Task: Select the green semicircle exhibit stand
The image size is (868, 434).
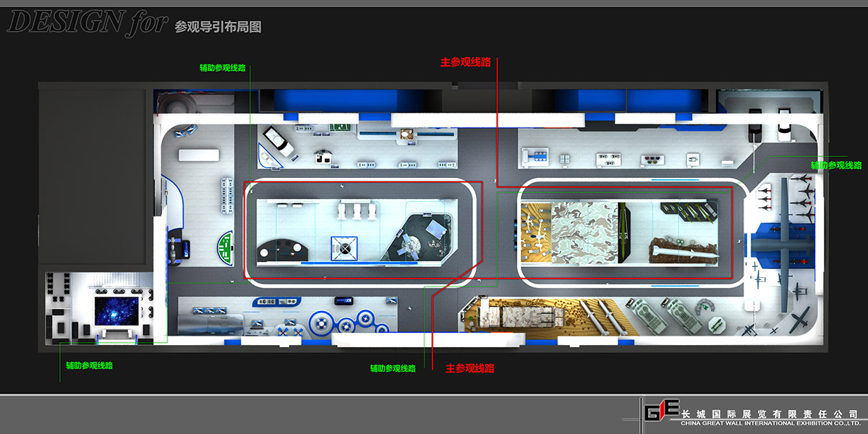Action: point(225,247)
